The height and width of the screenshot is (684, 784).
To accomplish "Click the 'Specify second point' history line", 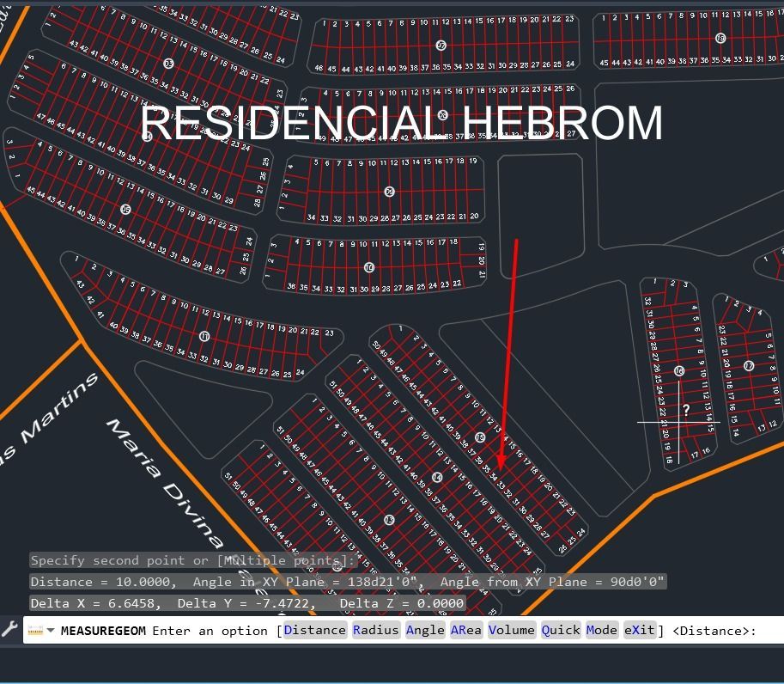I will (x=193, y=560).
